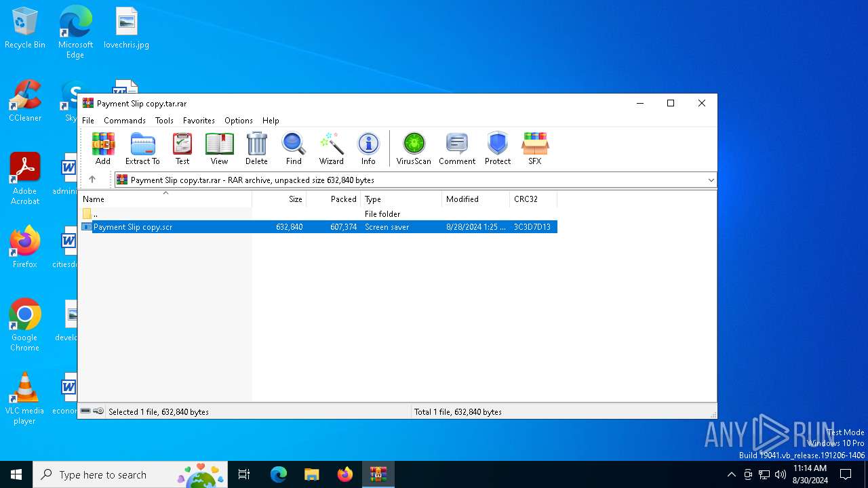Open Recycle Bin desktop icon
This screenshot has width=868, height=488.
pyautogui.click(x=25, y=28)
